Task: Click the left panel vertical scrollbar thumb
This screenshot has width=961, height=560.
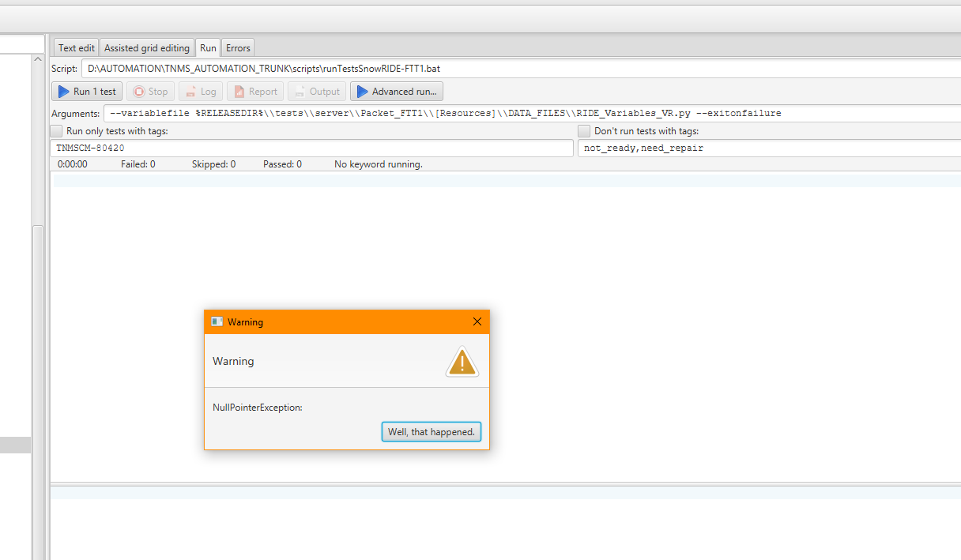Action: (x=38, y=393)
